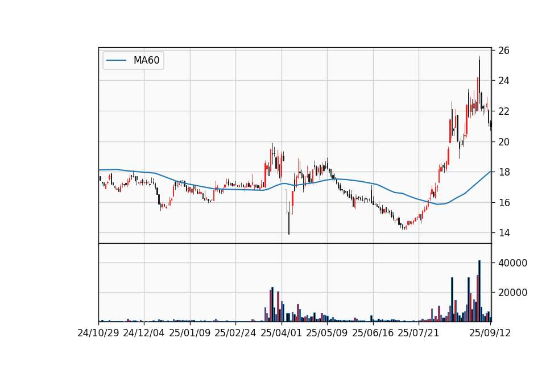Image resolution: width=546 pixels, height=392 pixels.
Task: Click the 25/04/01 date label
Action: (x=282, y=333)
